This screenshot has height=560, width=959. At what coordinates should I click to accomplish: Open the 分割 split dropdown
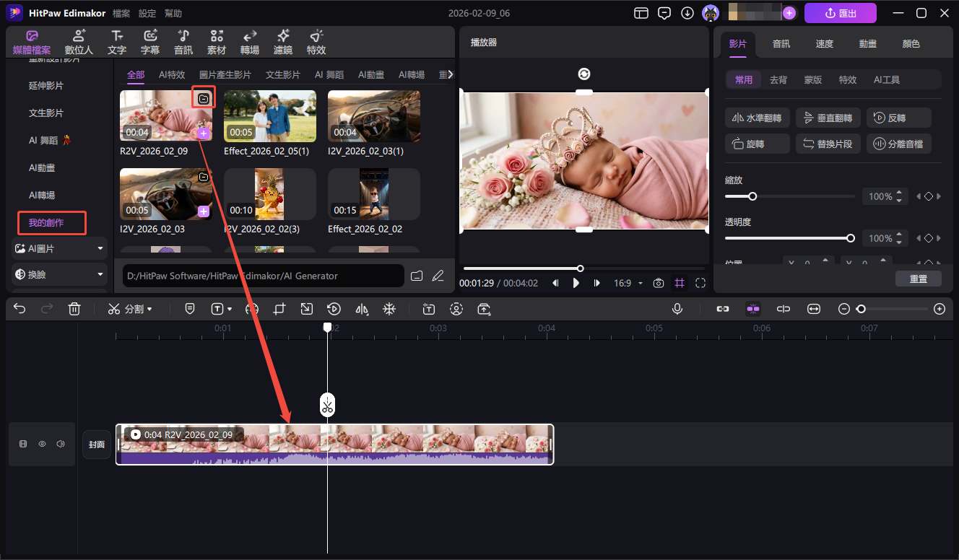click(x=130, y=309)
